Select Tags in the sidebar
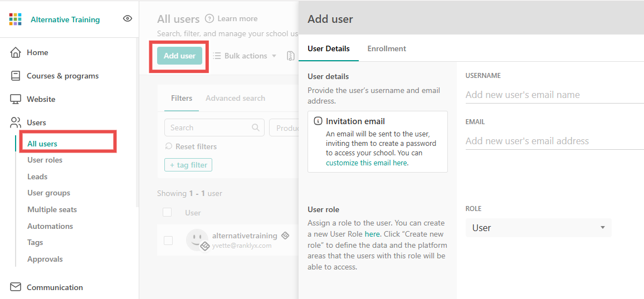The width and height of the screenshot is (644, 299). (x=35, y=242)
